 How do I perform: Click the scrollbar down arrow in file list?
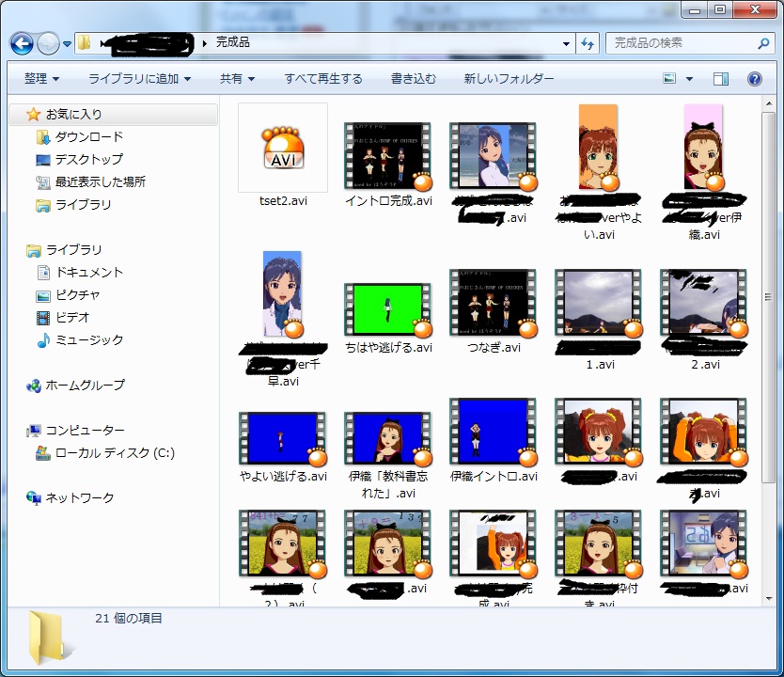click(768, 599)
